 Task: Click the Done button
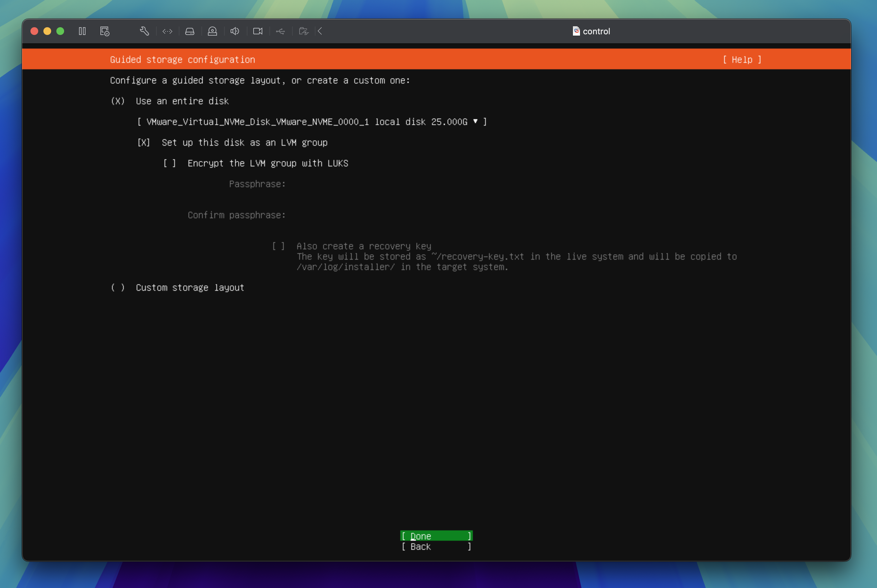pyautogui.click(x=436, y=536)
